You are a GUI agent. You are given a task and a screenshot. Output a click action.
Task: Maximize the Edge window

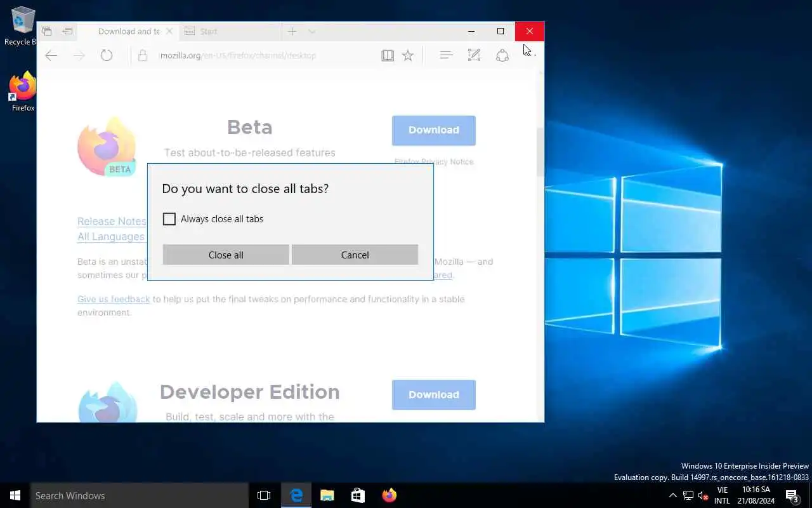pos(501,31)
